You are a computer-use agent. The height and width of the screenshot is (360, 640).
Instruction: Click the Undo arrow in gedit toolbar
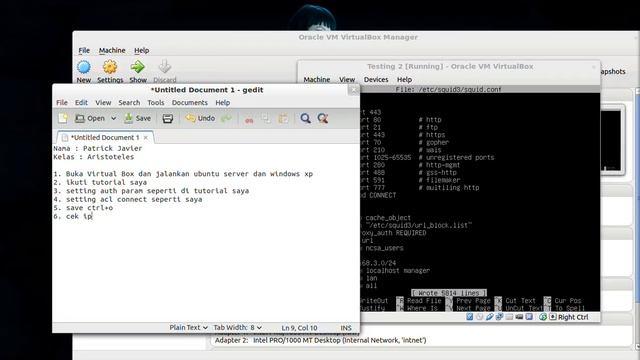pyautogui.click(x=190, y=118)
